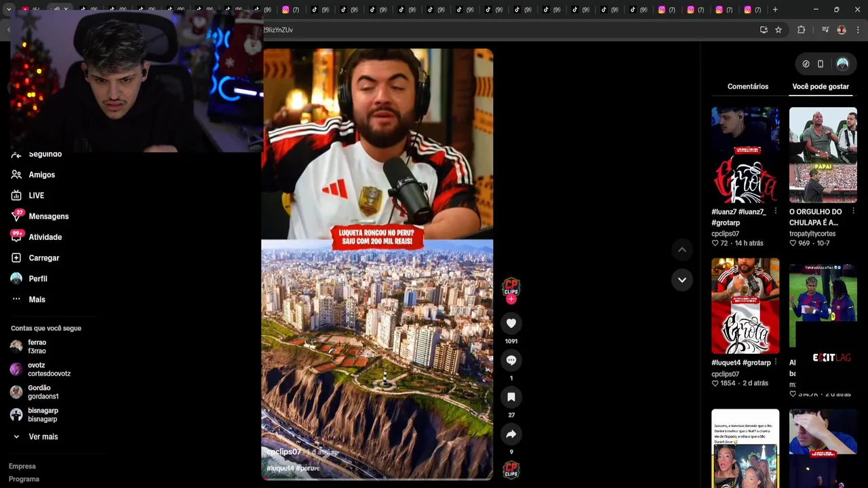Open O ORGULHO DO CHULAPA thumbnail
Screen dimensions: 868x488
click(823, 155)
